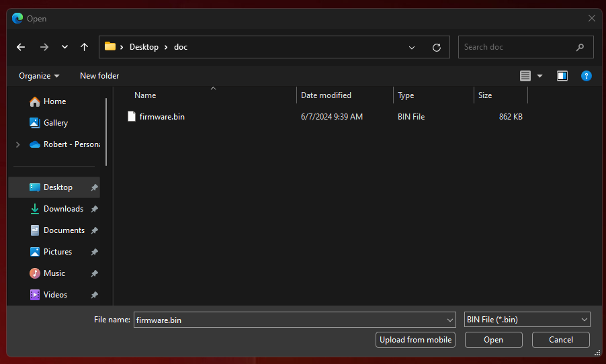Expand the File name history dropdown
606x364 pixels.
pos(450,320)
